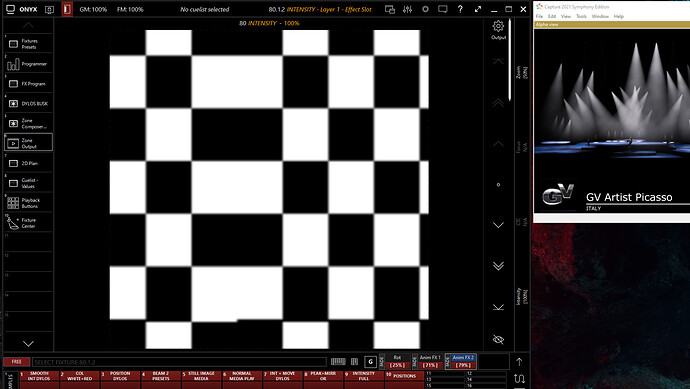Open Programmer view in sidebar
Screen dimensions: 690x389
(x=28, y=64)
